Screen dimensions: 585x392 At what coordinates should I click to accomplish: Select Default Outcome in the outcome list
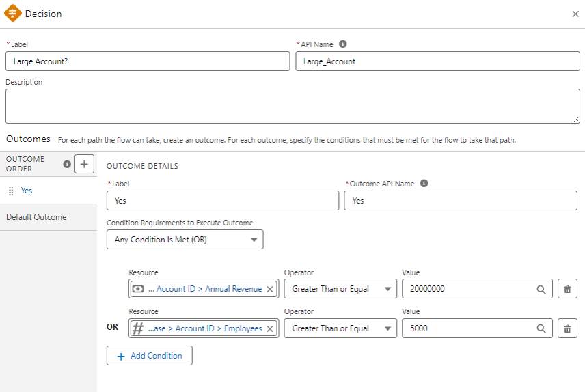49,217
